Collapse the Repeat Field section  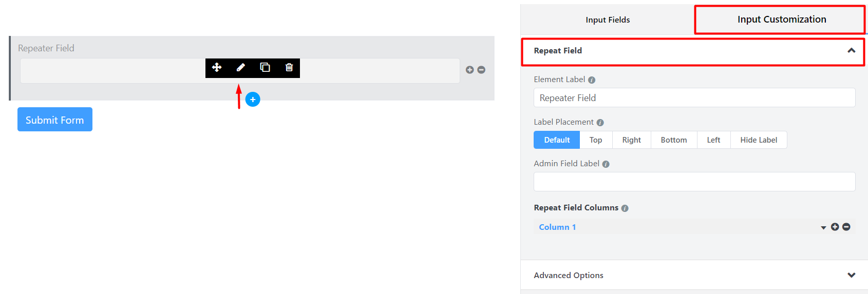coord(851,50)
